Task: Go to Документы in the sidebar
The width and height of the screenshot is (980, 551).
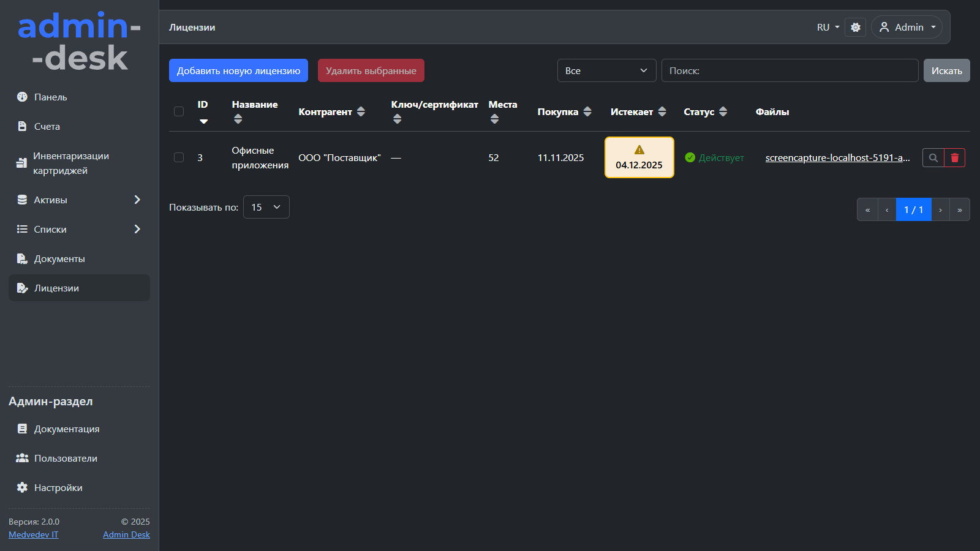Action: 59,258
